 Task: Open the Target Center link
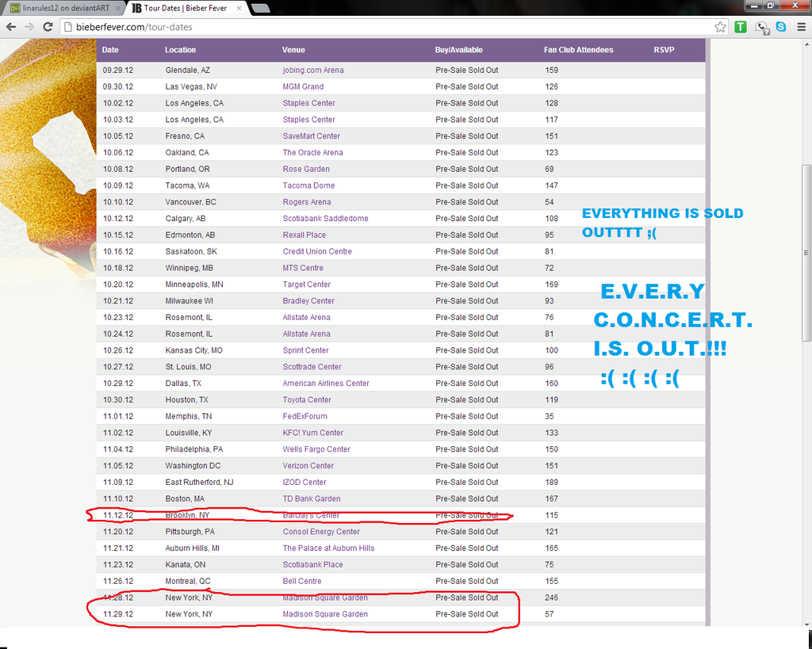click(x=307, y=284)
